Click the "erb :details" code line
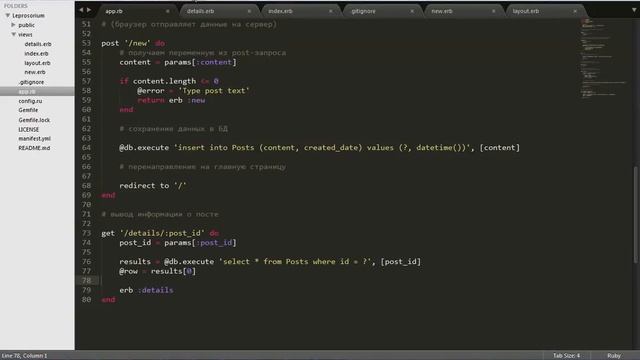The height and width of the screenshot is (360, 640). pyautogui.click(x=146, y=290)
